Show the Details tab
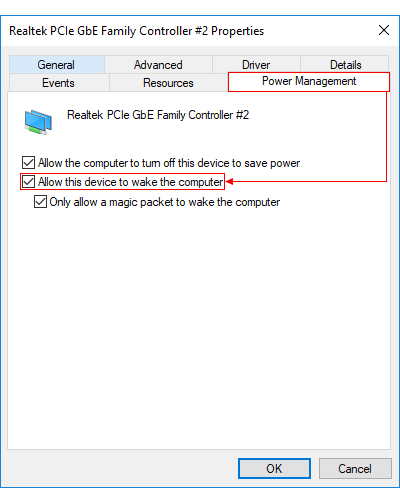The image size is (400, 503). pyautogui.click(x=345, y=65)
